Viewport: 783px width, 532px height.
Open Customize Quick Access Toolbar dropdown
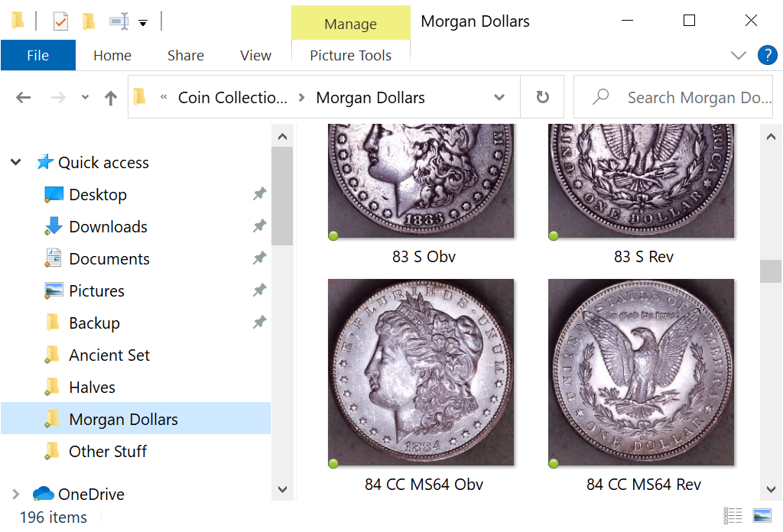pyautogui.click(x=143, y=23)
